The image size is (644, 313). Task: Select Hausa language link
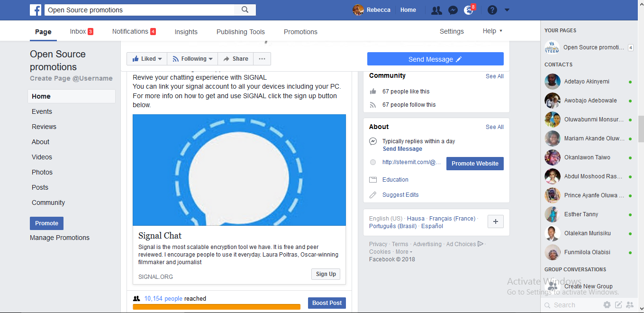coord(416,219)
